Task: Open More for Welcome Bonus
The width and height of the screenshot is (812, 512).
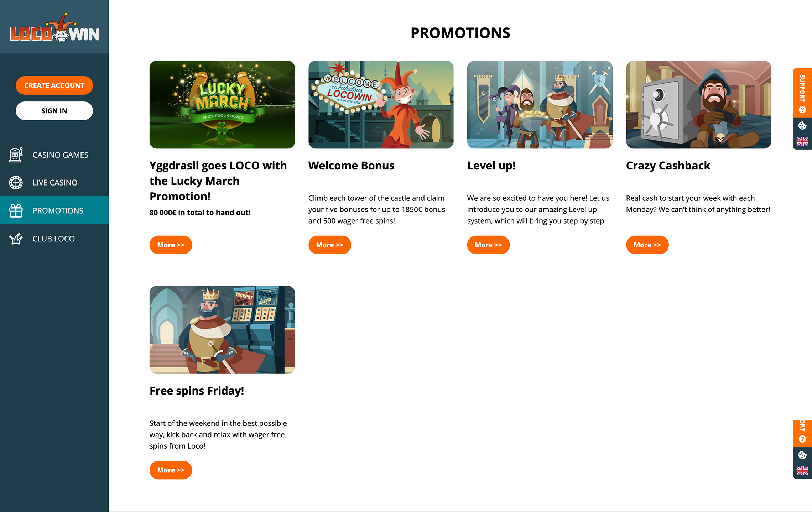Action: pyautogui.click(x=329, y=245)
